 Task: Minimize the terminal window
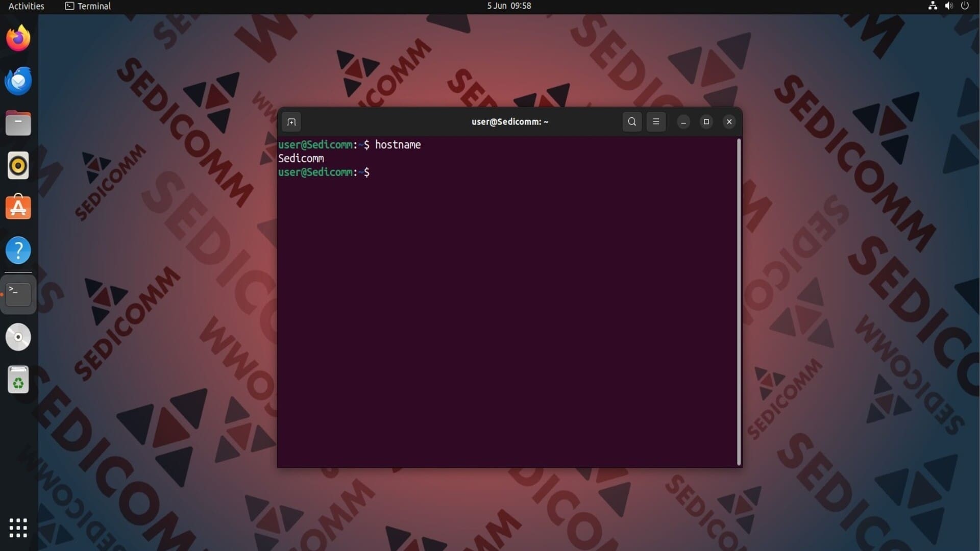pos(683,121)
